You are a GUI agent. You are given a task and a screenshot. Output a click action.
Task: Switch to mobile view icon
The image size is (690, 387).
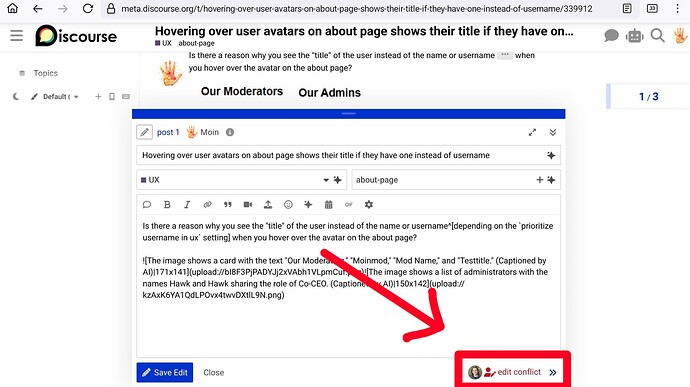click(x=112, y=96)
